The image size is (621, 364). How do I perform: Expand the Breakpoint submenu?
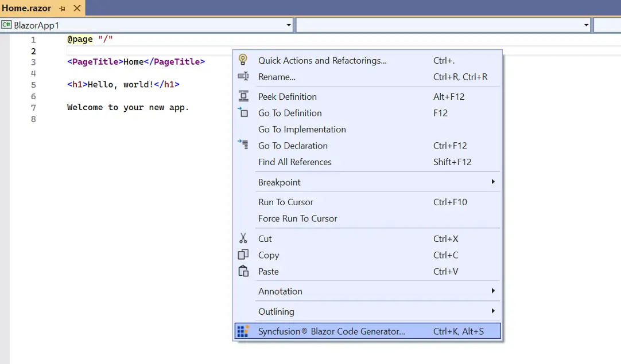click(492, 182)
